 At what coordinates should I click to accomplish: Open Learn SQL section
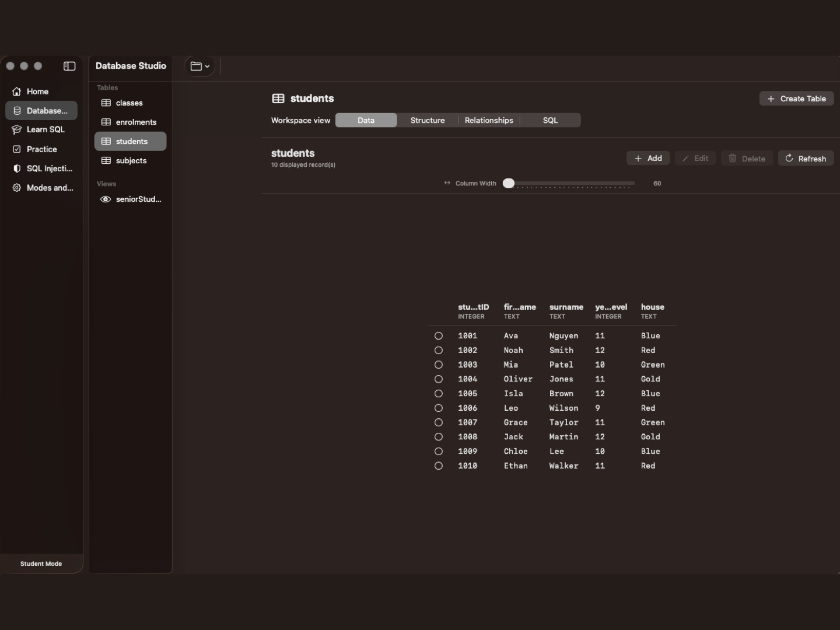tap(42, 130)
